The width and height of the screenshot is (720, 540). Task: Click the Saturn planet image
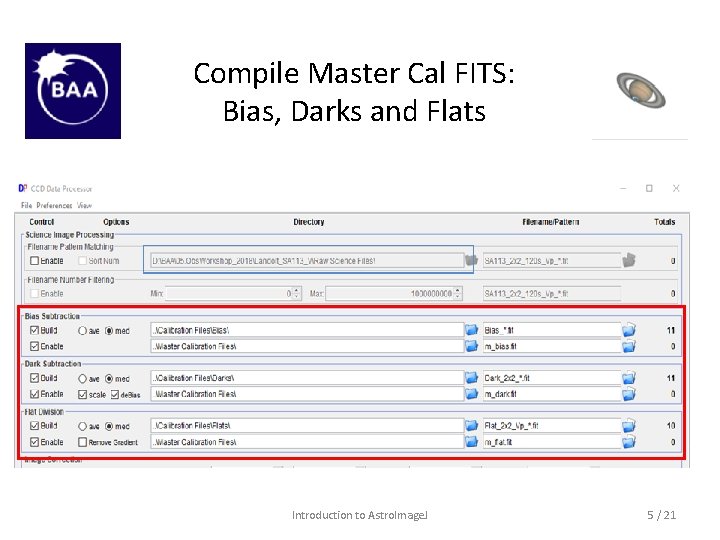(x=641, y=90)
